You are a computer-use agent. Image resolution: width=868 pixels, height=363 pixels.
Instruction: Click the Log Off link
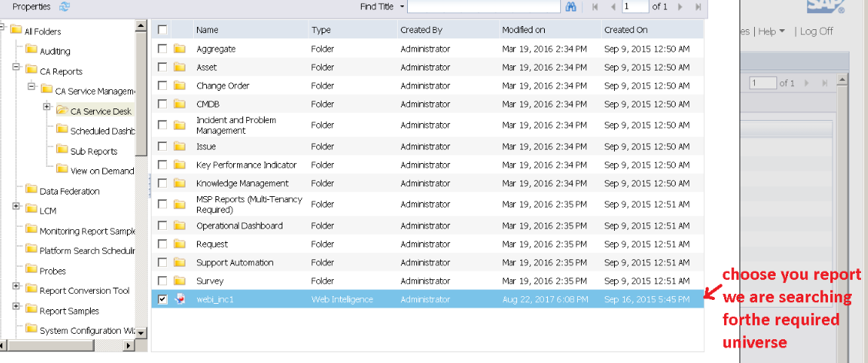tap(816, 31)
